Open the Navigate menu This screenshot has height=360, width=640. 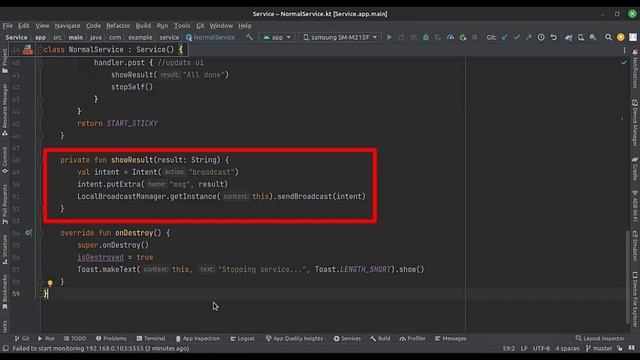pyautogui.click(x=67, y=26)
